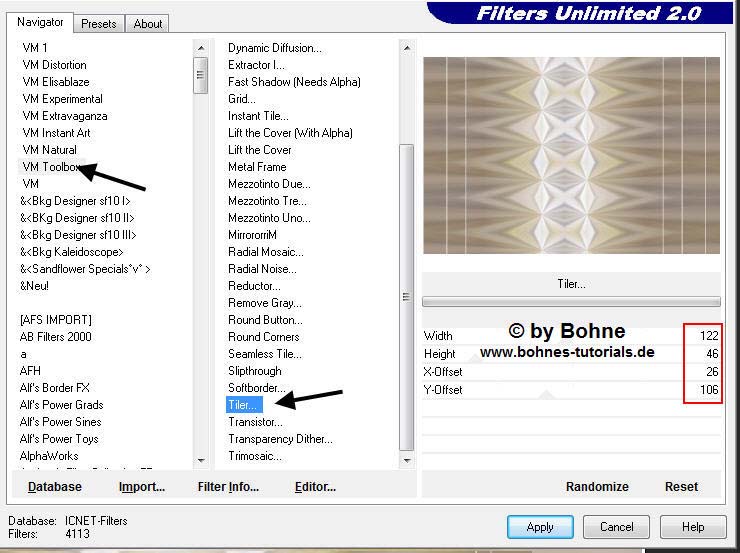Open the Editor... option
Viewport: 740px width, 553px height.
tap(315, 487)
